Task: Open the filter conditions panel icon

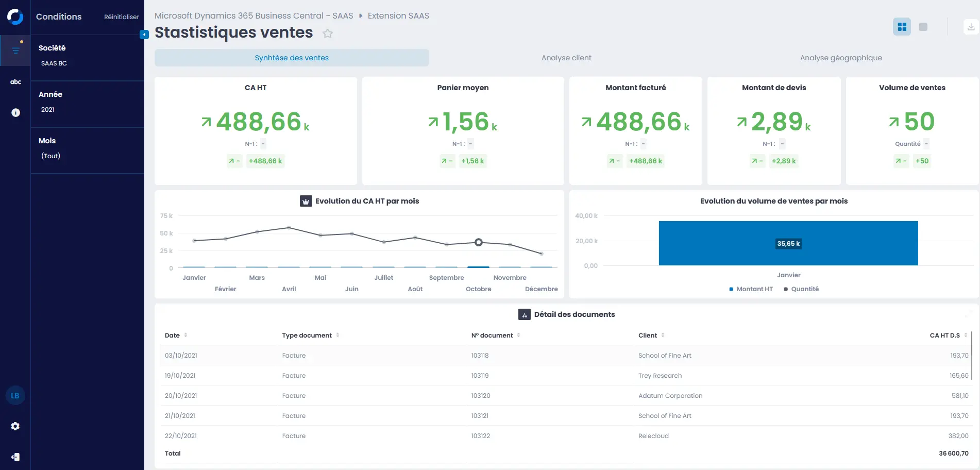Action: coord(15,51)
